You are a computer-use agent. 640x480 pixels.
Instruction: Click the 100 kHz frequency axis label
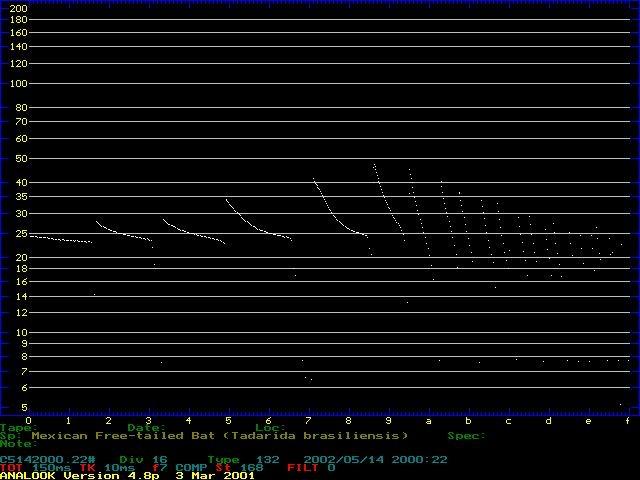[x=18, y=84]
